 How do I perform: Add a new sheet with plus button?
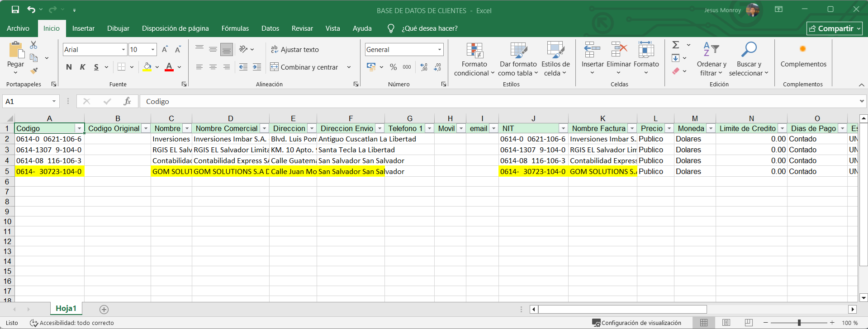pyautogui.click(x=104, y=310)
